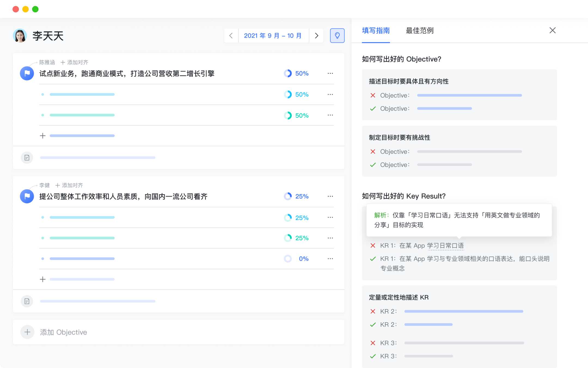Click the note icon under 试点新业务 objective
The image size is (588, 368).
[x=27, y=158]
